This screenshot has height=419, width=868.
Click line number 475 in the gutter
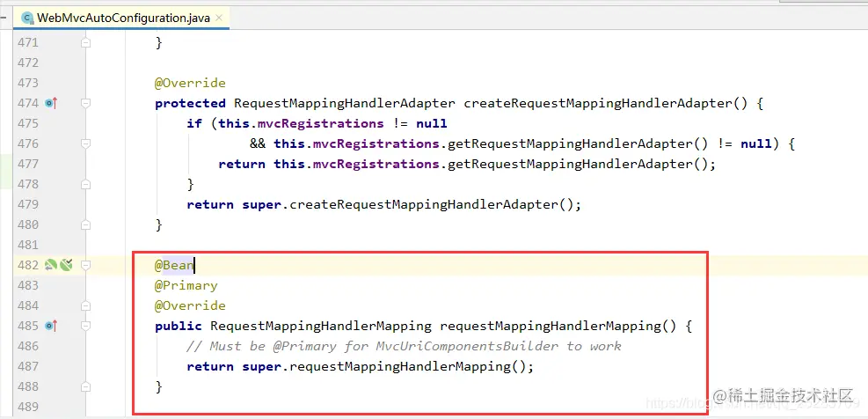27,123
